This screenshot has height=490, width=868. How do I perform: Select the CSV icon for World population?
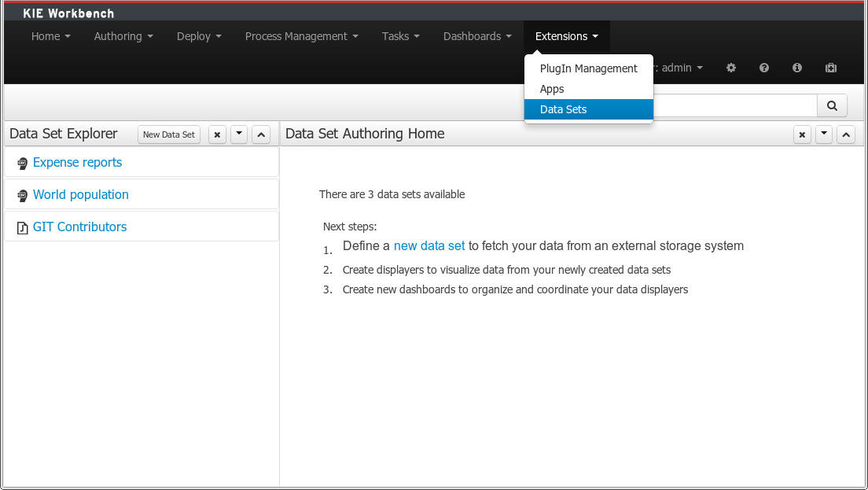[x=21, y=194]
